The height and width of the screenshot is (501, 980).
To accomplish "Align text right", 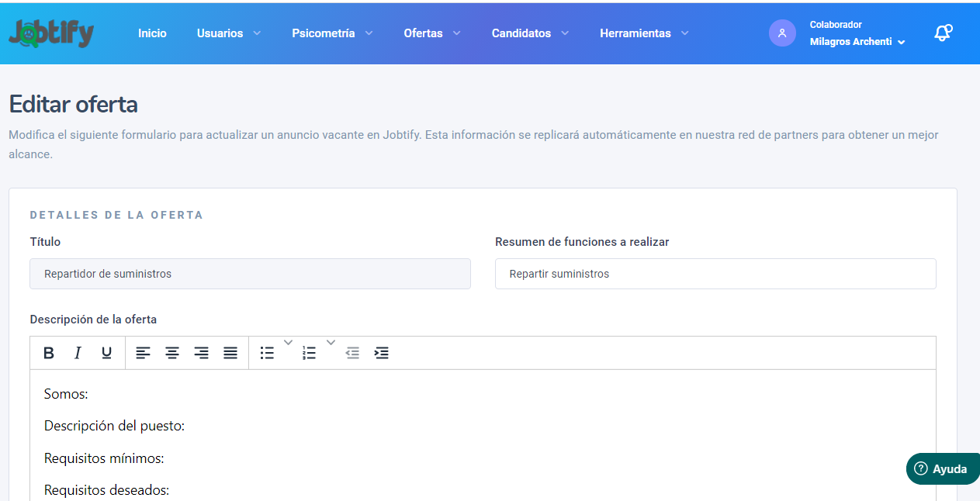I will coord(201,353).
